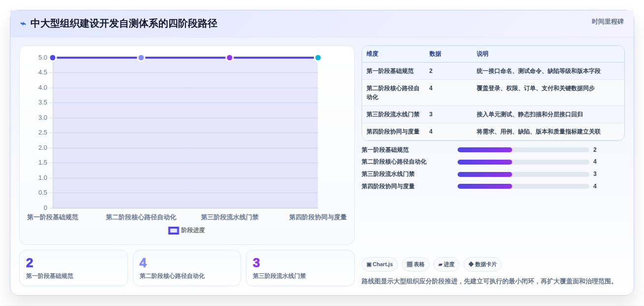Click the x-axis label 第一阶段基础规范
The width and height of the screenshot is (644, 306).
tap(53, 217)
